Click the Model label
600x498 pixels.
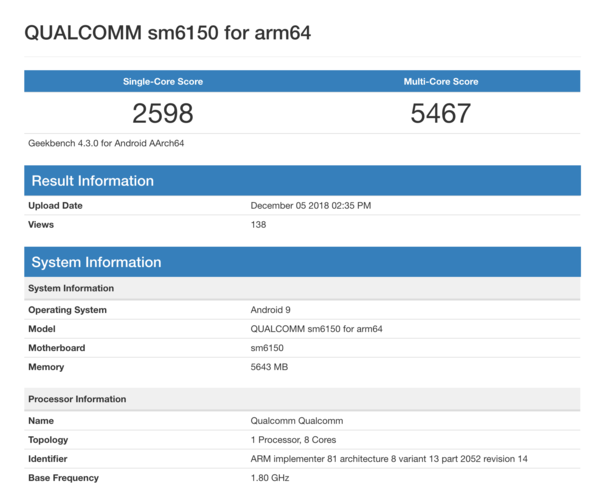(42, 329)
